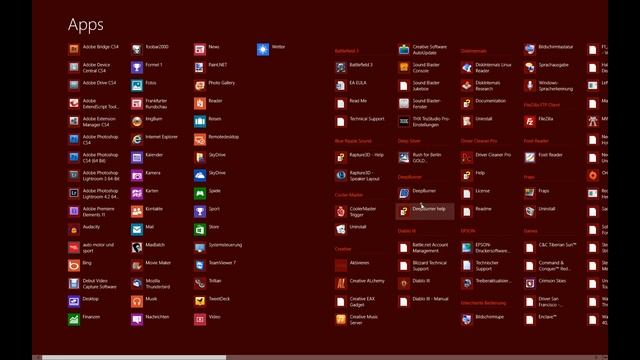Launch CoolerMaster Trigger
Image resolution: width=640 pixels, height=360 pixels.
(x=356, y=211)
